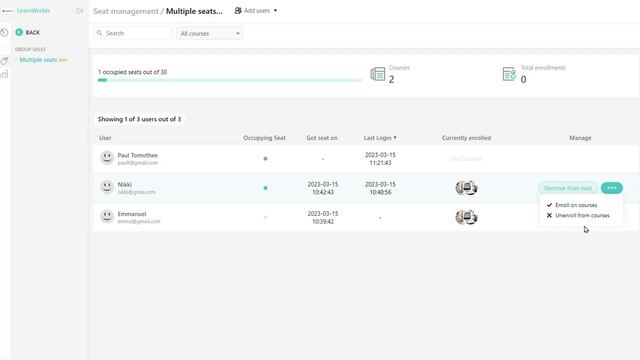Image resolution: width=640 pixels, height=360 pixels.
Task: Click Nikki's Got seat on date 10:42:43
Action: click(322, 188)
